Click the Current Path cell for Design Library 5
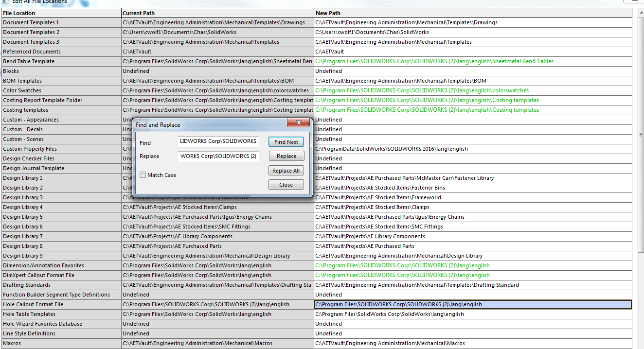The height and width of the screenshot is (349, 644). click(x=218, y=217)
